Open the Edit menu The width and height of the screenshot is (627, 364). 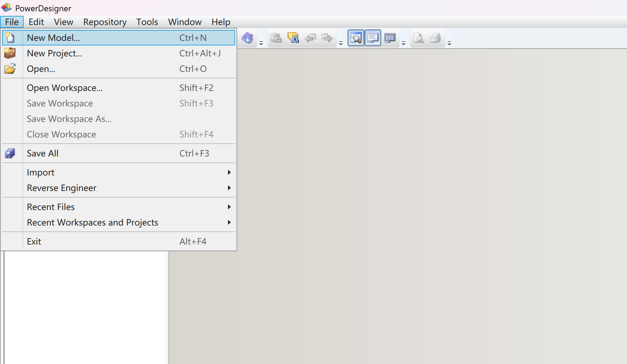pos(36,22)
